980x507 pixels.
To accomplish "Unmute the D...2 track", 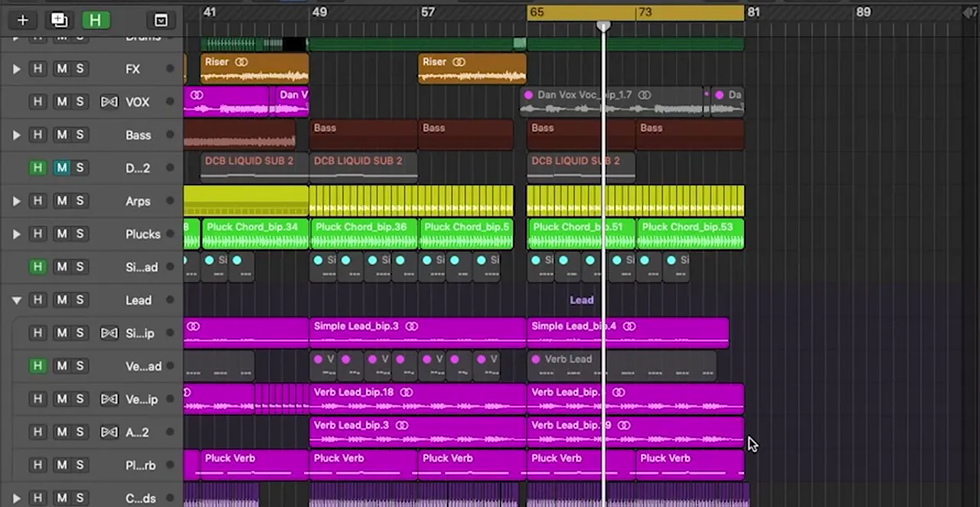I will [61, 168].
